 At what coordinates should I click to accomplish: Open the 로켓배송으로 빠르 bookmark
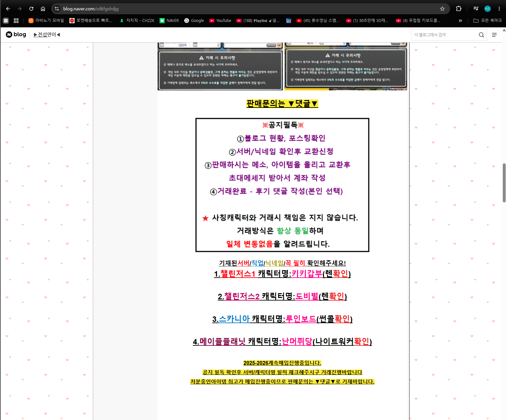point(91,21)
